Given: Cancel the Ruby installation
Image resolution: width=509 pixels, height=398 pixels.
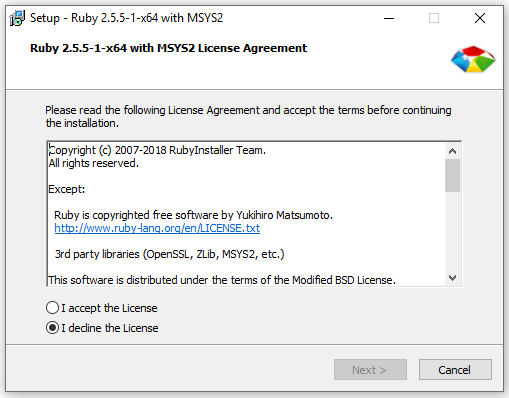Looking at the screenshot, I should click(x=455, y=369).
